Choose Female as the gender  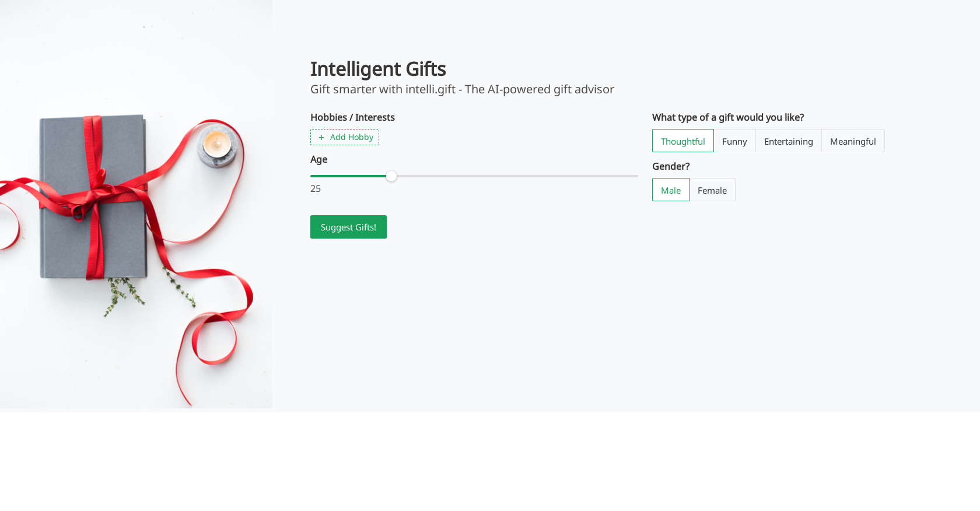tap(712, 190)
